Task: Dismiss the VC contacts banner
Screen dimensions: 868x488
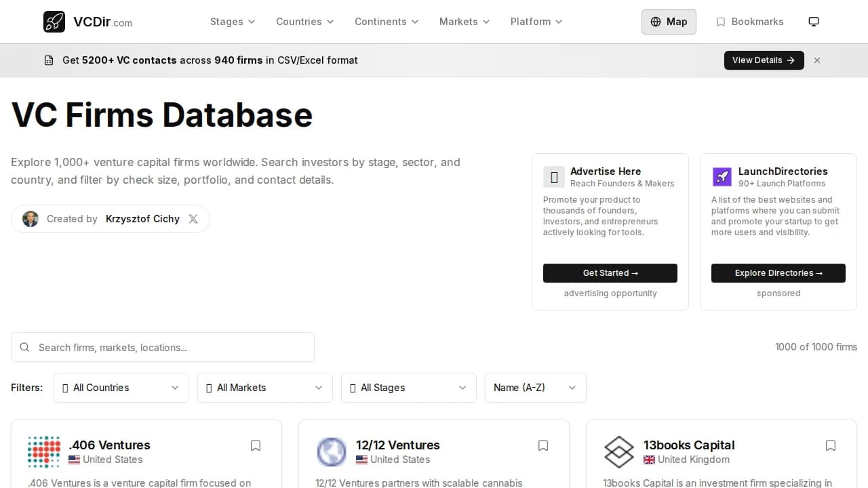Action: 817,60
